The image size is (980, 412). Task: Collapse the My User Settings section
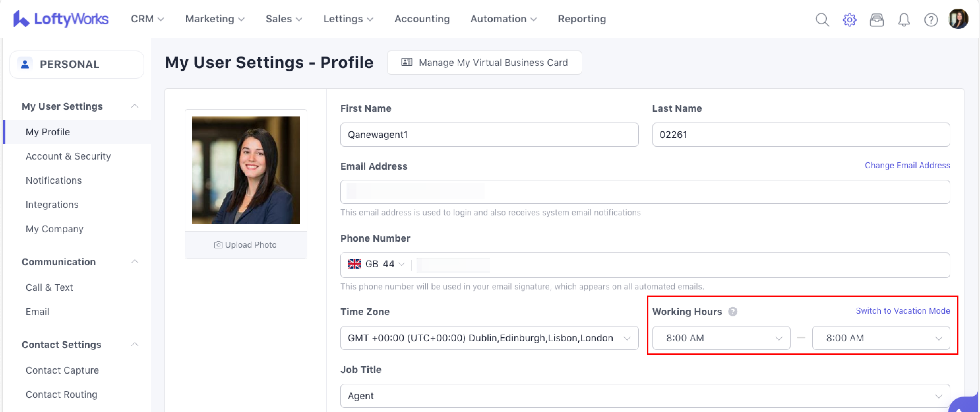point(135,106)
